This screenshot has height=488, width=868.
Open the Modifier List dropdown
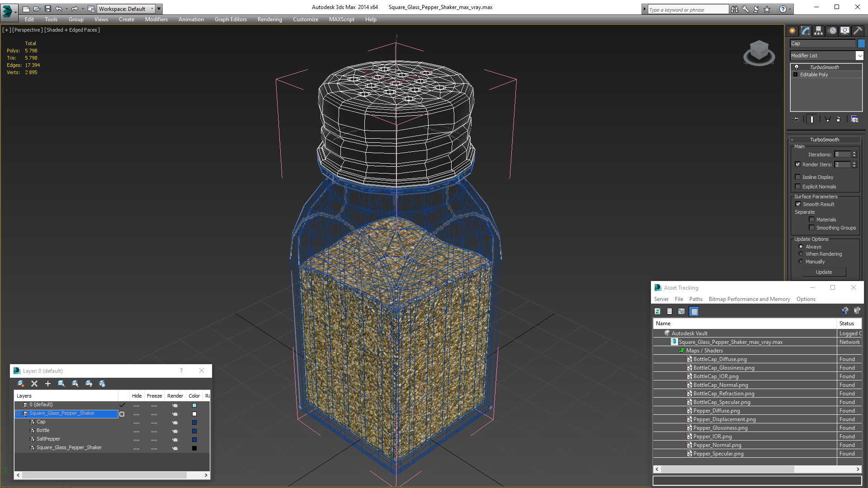pyautogui.click(x=859, y=56)
